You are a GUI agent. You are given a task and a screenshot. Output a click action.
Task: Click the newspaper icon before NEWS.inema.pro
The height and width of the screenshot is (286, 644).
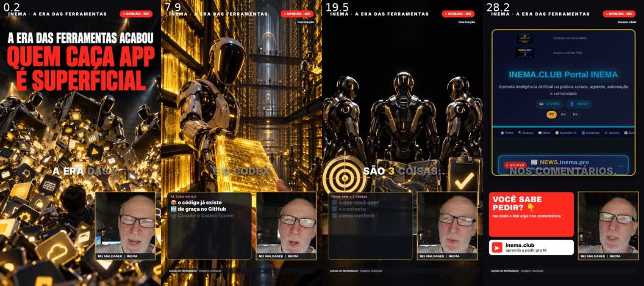(x=534, y=162)
